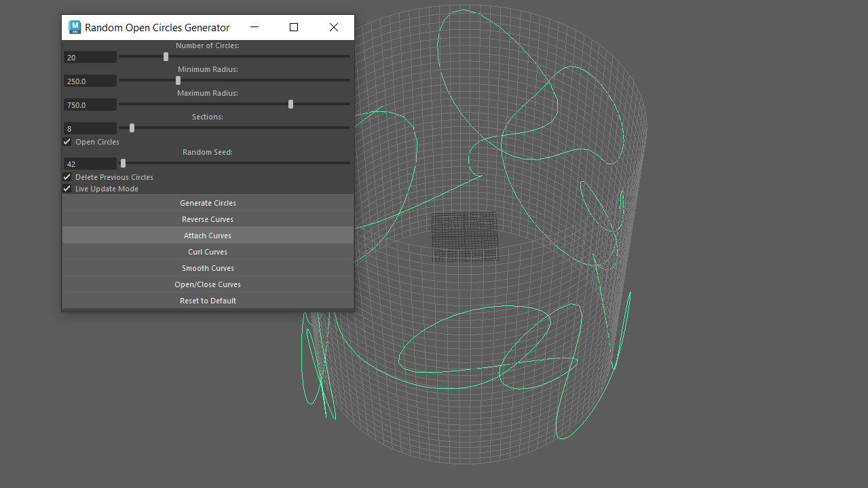Click the Maximum Radius slider handle
This screenshot has width=868, height=488.
(290, 104)
